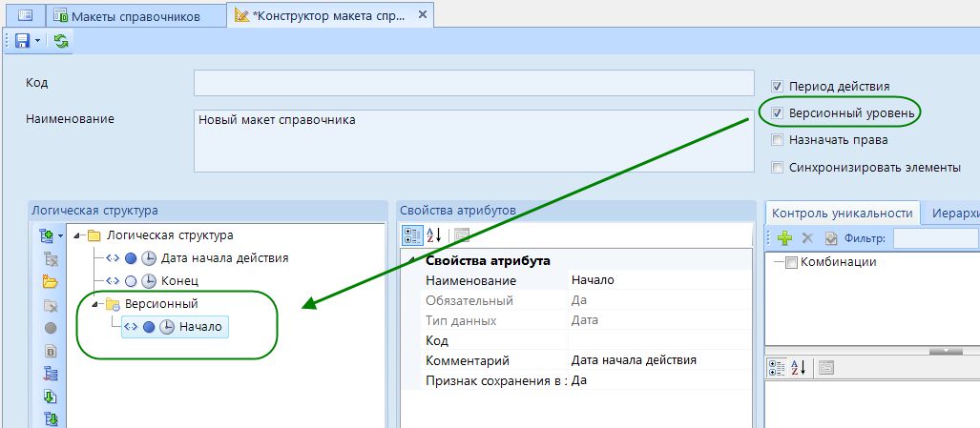Screen dimensions: 980x428
Task: Click the yellow open-folder icon in the side toolbar
Action: pos(51,282)
